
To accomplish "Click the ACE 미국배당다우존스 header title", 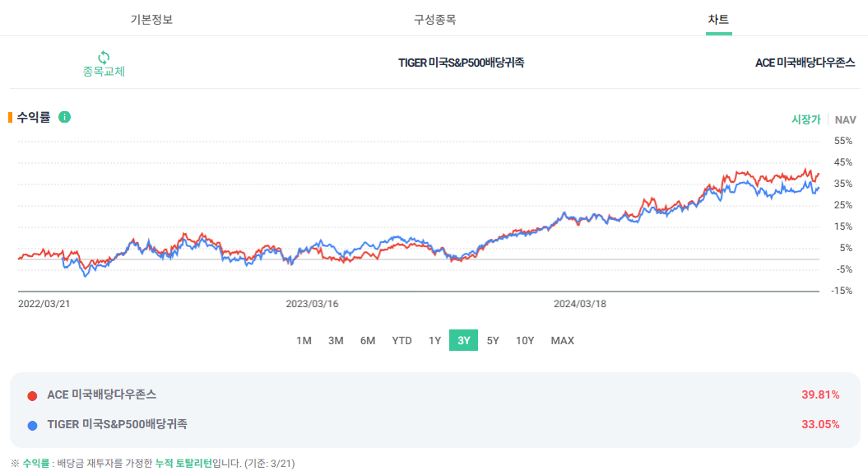I will [805, 63].
